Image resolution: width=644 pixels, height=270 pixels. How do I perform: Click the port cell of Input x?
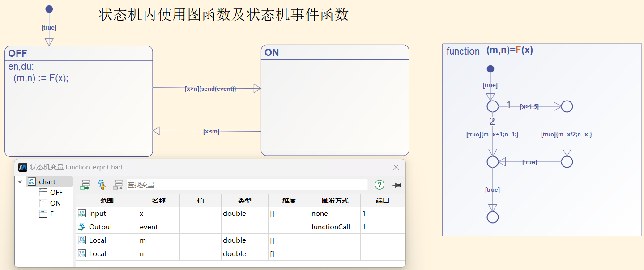[x=383, y=214]
